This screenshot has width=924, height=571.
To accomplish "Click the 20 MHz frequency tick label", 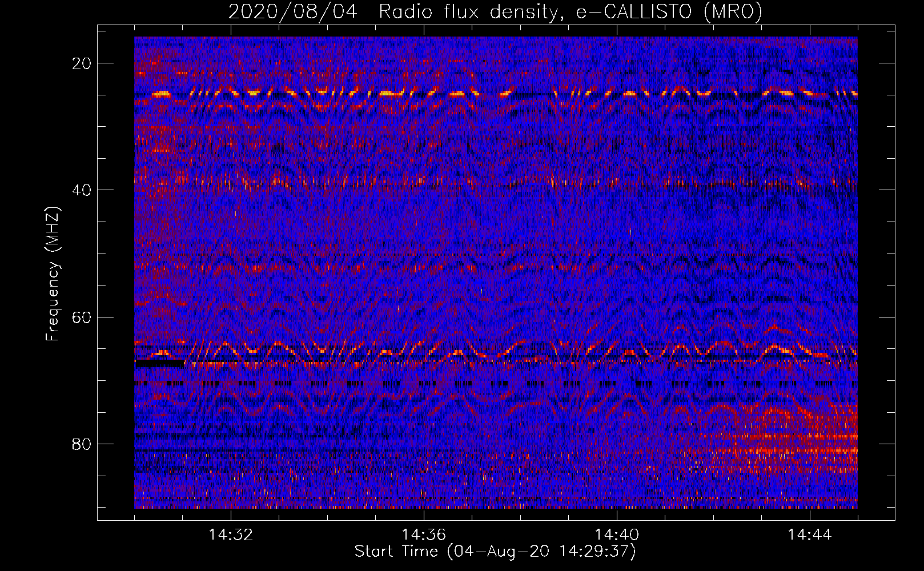I will point(82,63).
